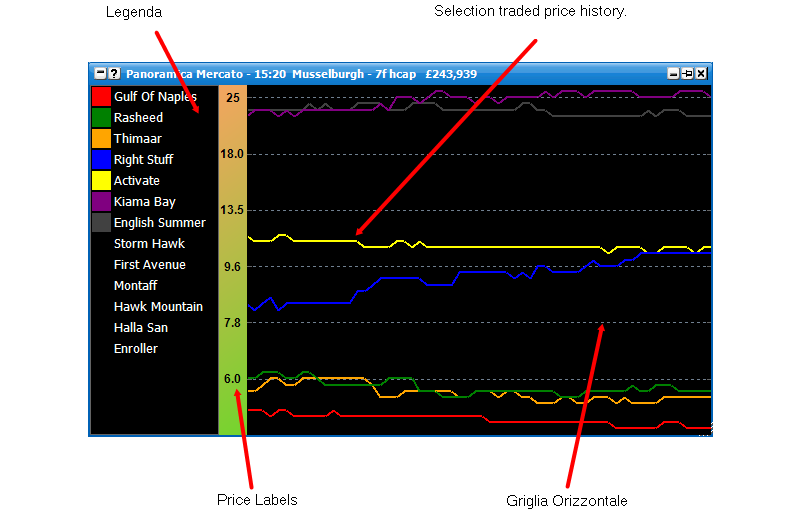Open the question-mark help icon
Viewport: 803px width, 512px height.
[x=115, y=74]
